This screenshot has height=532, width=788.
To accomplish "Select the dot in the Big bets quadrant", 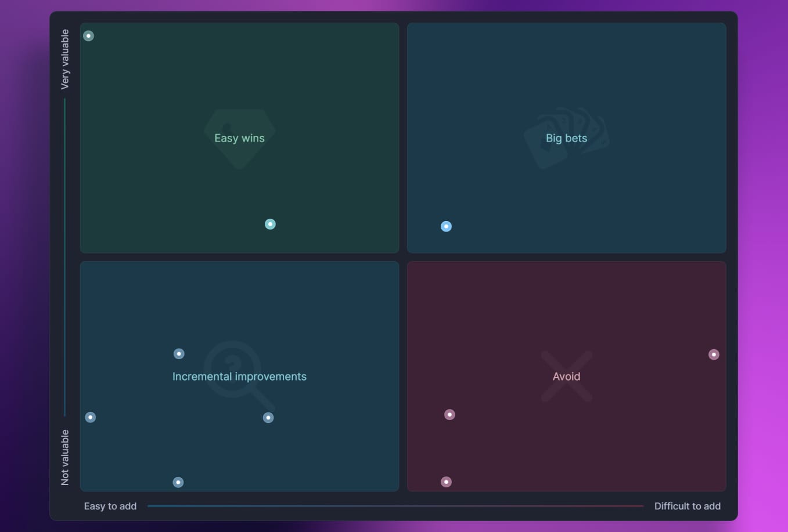I will pos(446,226).
